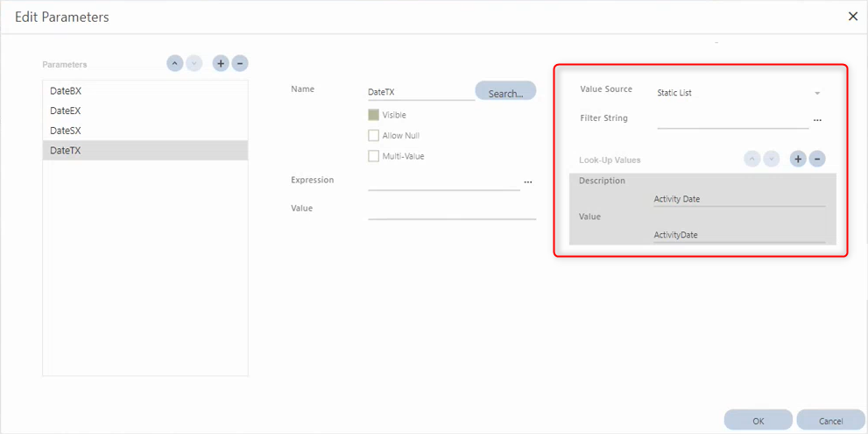Click the Search... button
Screen dimensions: 868x434
[x=505, y=92]
